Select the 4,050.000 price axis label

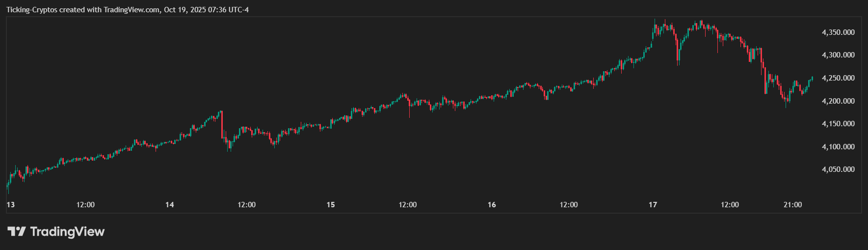click(838, 169)
